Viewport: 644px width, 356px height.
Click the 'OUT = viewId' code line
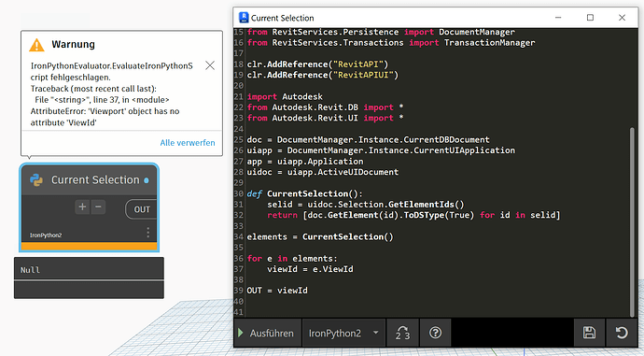point(277,291)
